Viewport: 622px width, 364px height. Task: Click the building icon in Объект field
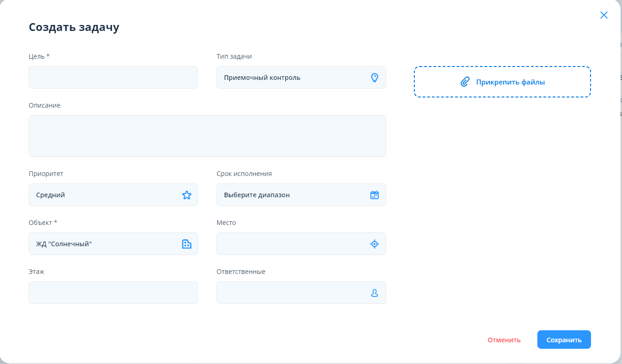pyautogui.click(x=186, y=244)
